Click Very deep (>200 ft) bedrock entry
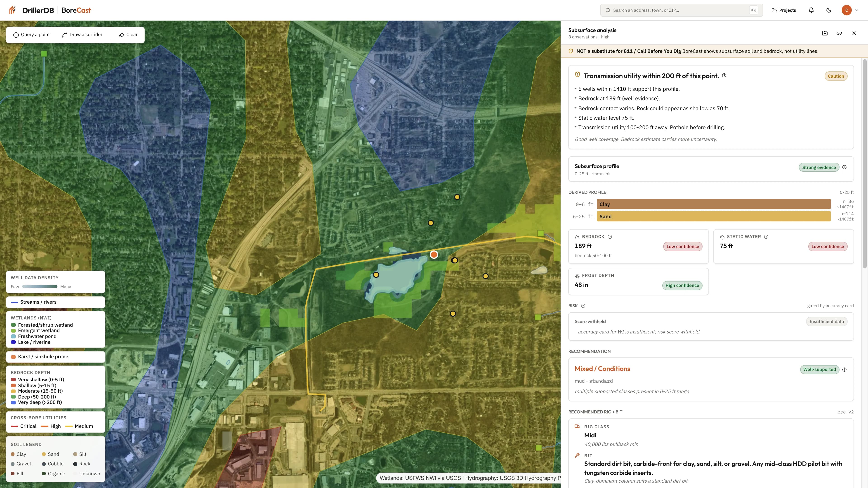 click(36, 402)
